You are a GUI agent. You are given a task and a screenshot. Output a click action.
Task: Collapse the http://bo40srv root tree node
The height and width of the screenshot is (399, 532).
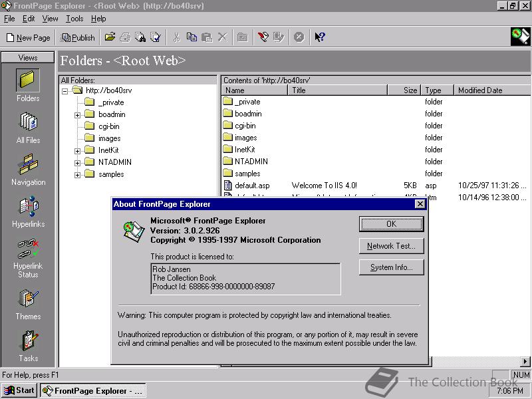65,91
